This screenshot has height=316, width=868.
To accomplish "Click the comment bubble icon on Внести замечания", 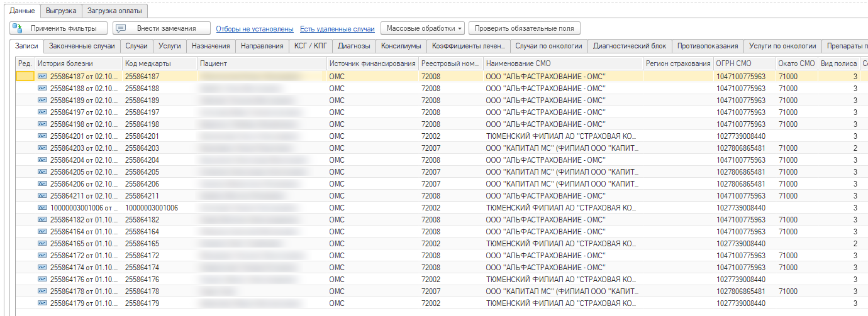I will click(x=122, y=28).
